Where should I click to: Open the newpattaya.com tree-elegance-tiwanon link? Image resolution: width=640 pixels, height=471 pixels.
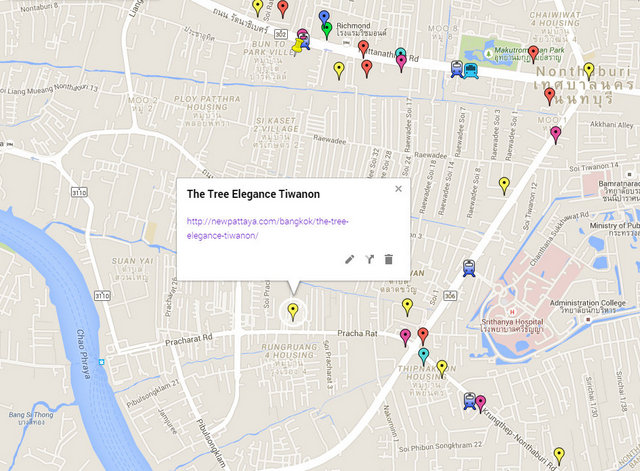click(267, 229)
